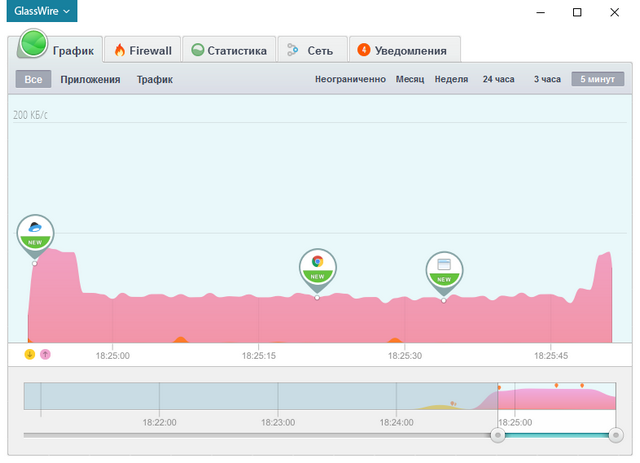Screen dimensions: 640x463
Task: Set time range to Месяц
Action: (410, 80)
